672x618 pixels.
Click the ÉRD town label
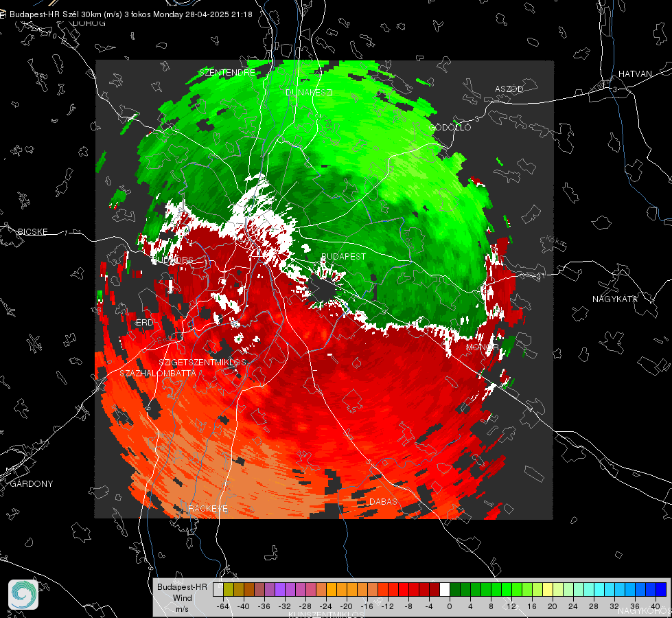point(144,323)
